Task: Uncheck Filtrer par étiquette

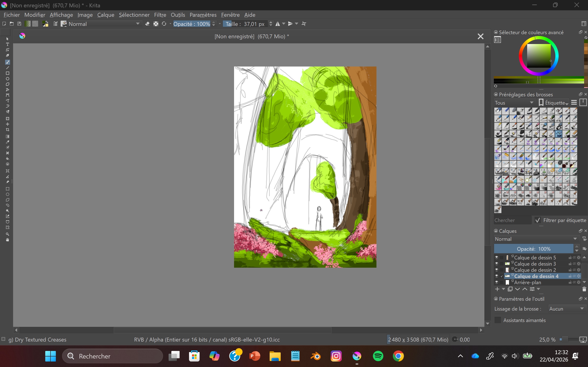Action: (538, 220)
